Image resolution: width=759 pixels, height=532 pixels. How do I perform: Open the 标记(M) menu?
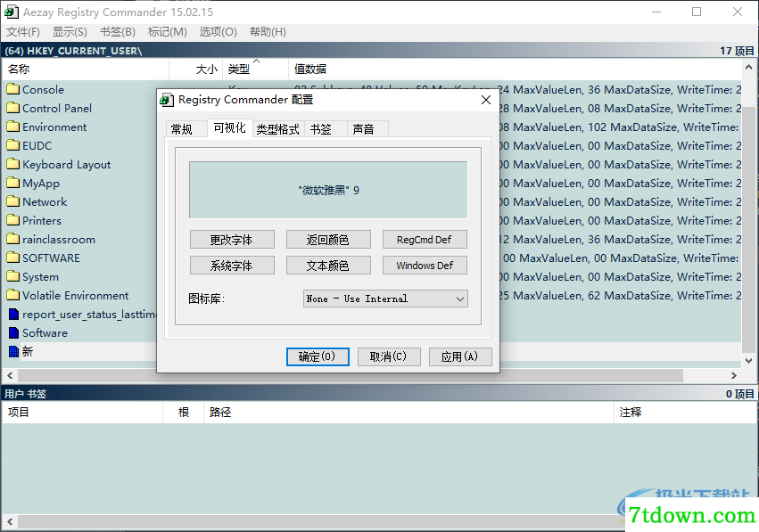[x=167, y=32]
